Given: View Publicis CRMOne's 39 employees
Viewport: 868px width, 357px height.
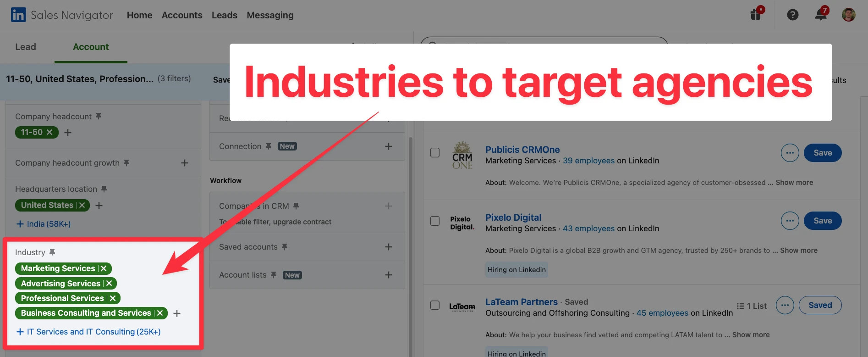Looking at the screenshot, I should [x=588, y=161].
